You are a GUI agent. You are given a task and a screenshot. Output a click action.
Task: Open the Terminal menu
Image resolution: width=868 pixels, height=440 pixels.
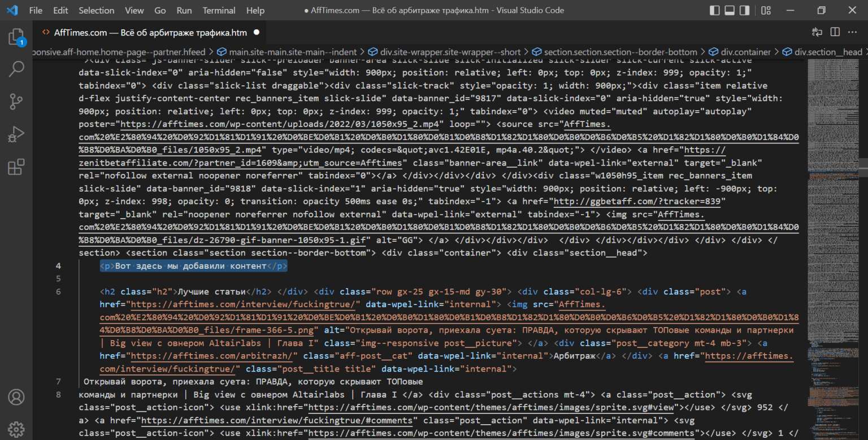coord(219,10)
